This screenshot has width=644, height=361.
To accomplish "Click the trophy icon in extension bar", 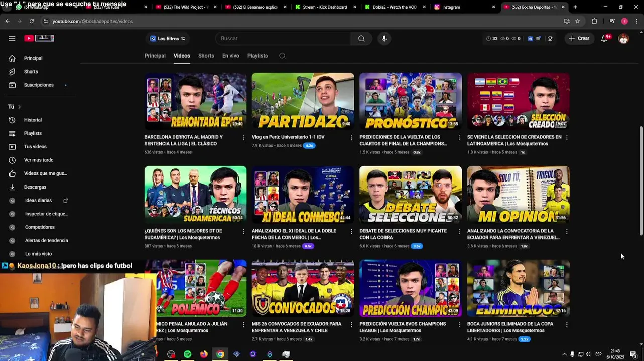I will click(x=550, y=39).
